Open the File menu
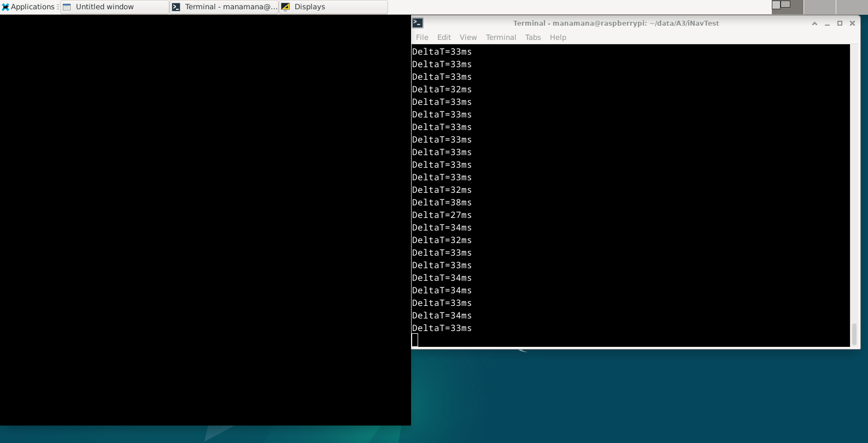The width and height of the screenshot is (868, 443). pyautogui.click(x=422, y=37)
